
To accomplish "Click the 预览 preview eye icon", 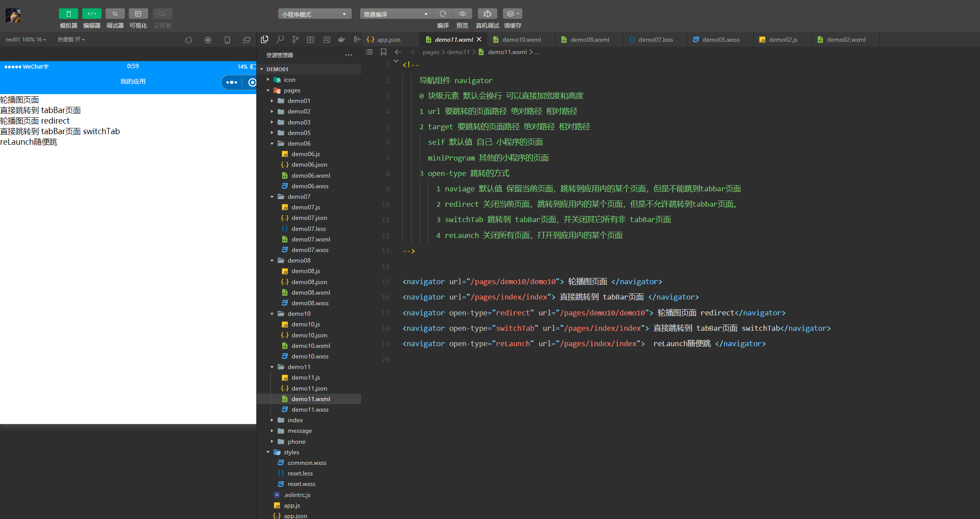I will [463, 14].
